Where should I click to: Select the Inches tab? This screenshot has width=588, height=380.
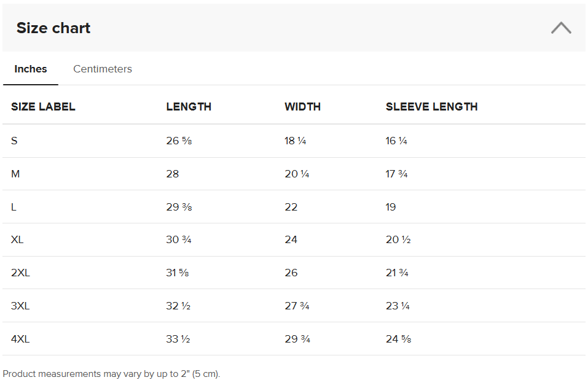[31, 69]
